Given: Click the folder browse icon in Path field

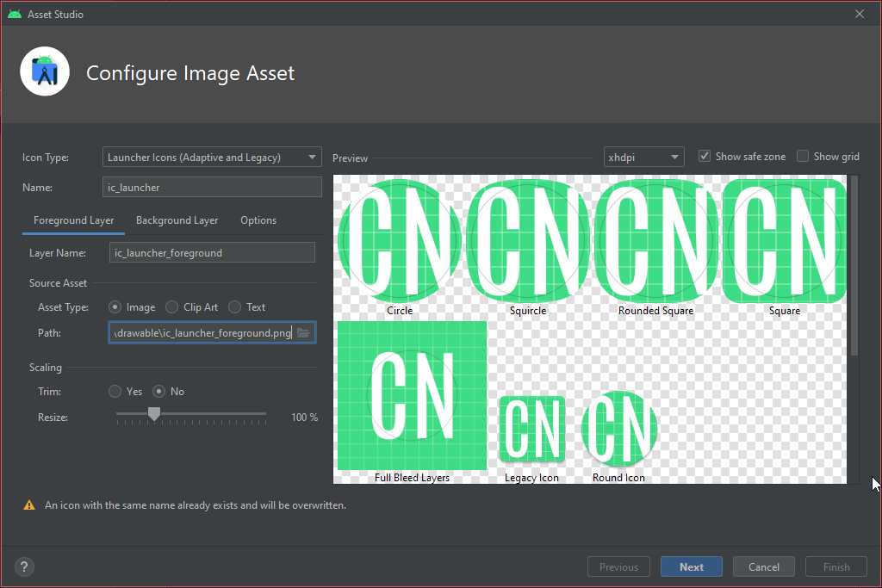Looking at the screenshot, I should [303, 333].
